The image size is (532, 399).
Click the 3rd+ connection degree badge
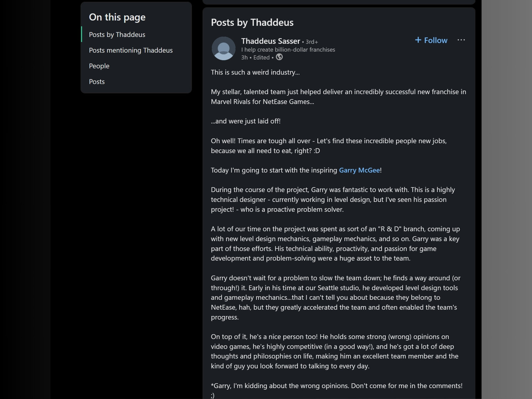pyautogui.click(x=312, y=42)
